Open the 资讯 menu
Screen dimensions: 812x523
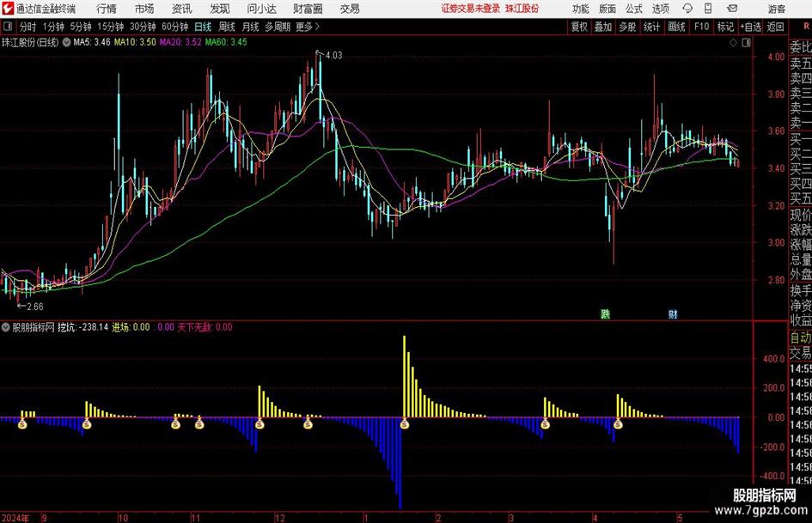[x=182, y=9]
